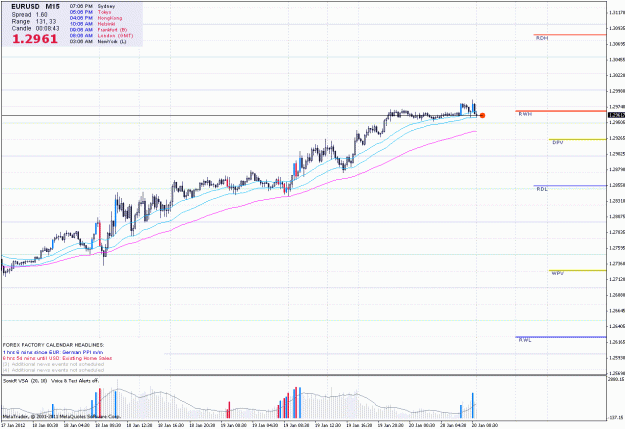Click the WPV pivot line label
This screenshot has height=429, width=625.
tap(557, 274)
